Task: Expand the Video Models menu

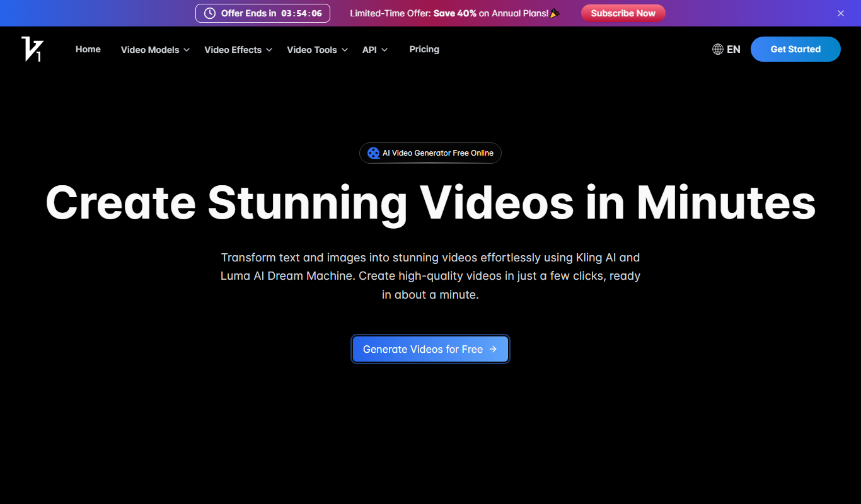Action: pos(155,50)
